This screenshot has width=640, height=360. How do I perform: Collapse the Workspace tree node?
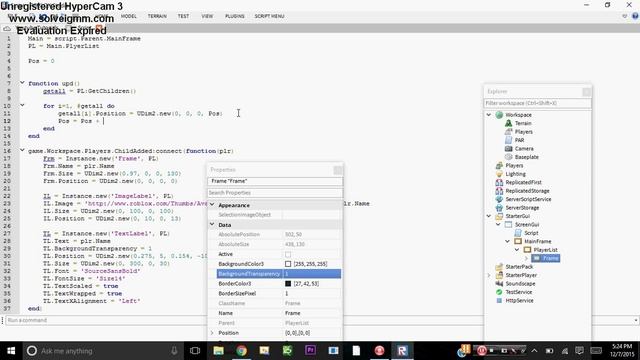point(489,115)
